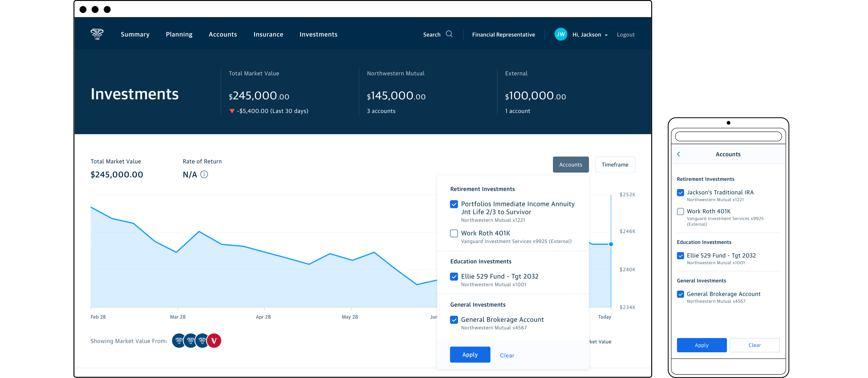Click the 'Apr 28' axis label
868x378 pixels.
263,317
